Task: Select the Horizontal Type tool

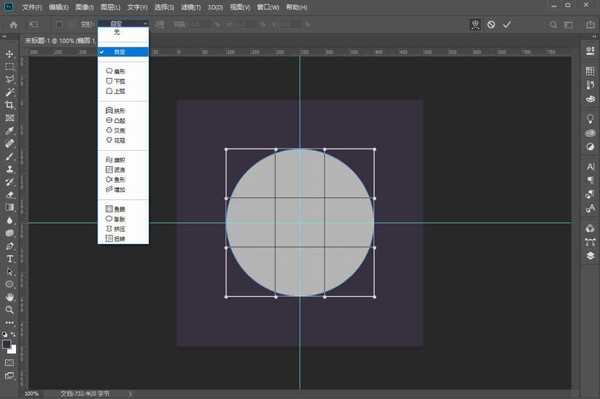Action: pos(10,259)
